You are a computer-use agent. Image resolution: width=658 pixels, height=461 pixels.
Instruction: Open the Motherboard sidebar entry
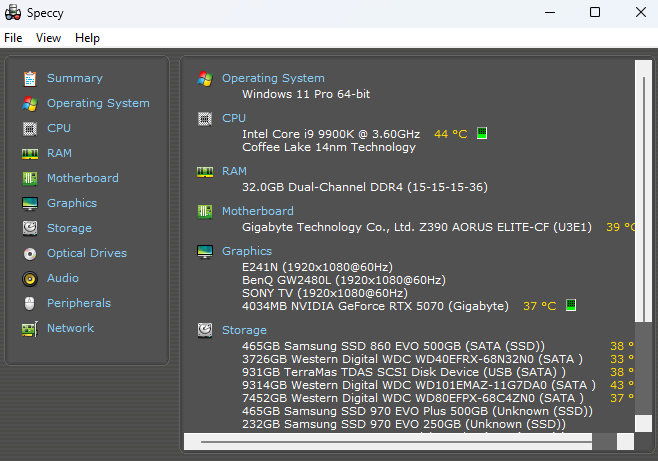coord(83,178)
